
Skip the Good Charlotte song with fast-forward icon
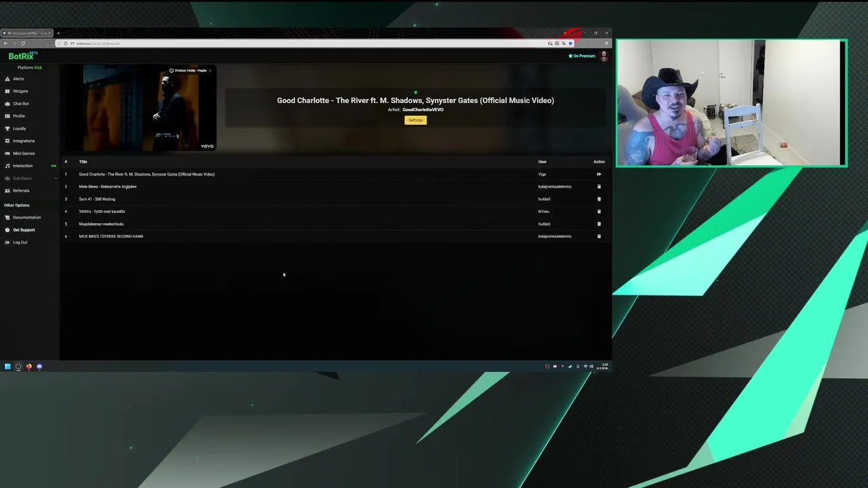pyautogui.click(x=599, y=174)
